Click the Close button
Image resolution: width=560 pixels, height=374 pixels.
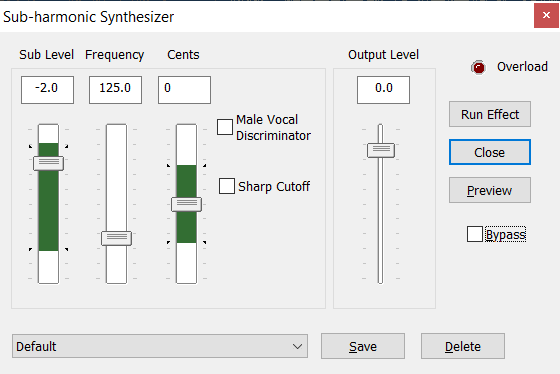point(490,152)
